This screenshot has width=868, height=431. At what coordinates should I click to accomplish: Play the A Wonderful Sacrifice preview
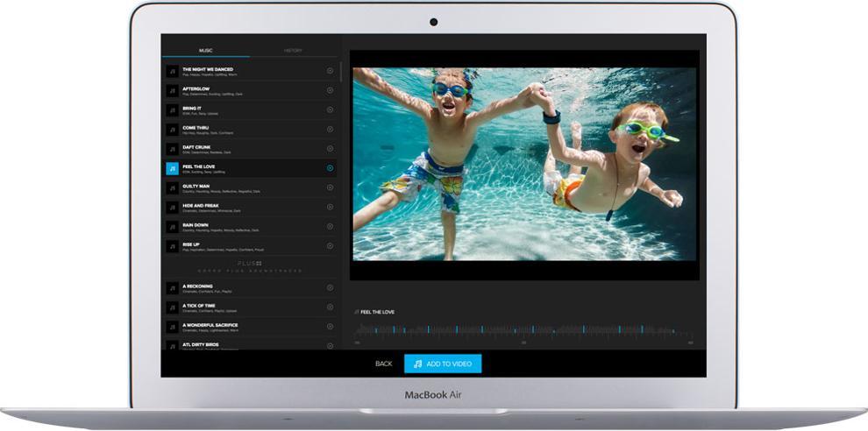[x=330, y=327]
